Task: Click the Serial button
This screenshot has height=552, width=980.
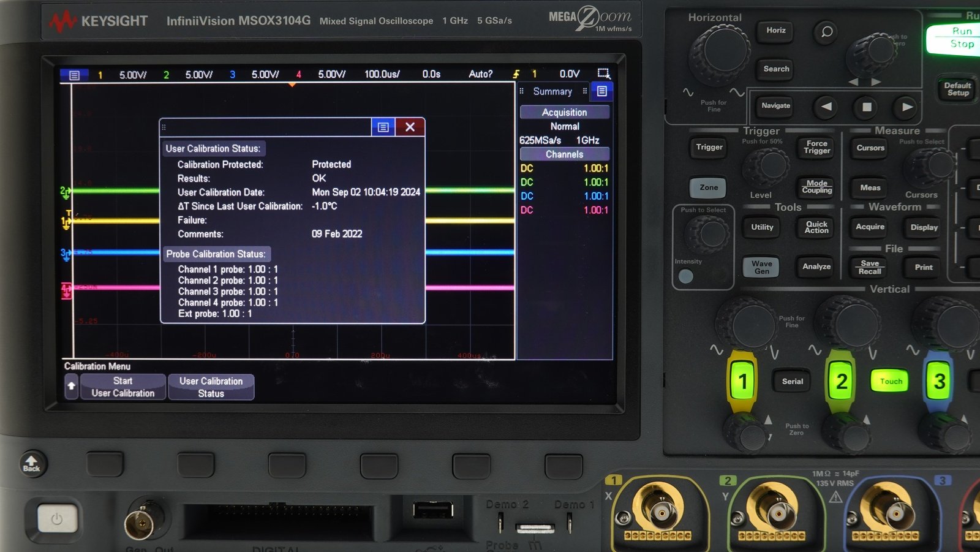Action: 792,381
